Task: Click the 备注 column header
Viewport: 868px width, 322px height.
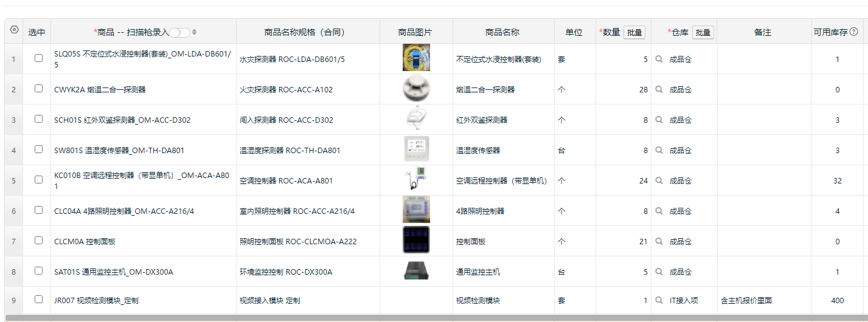Action: click(762, 32)
